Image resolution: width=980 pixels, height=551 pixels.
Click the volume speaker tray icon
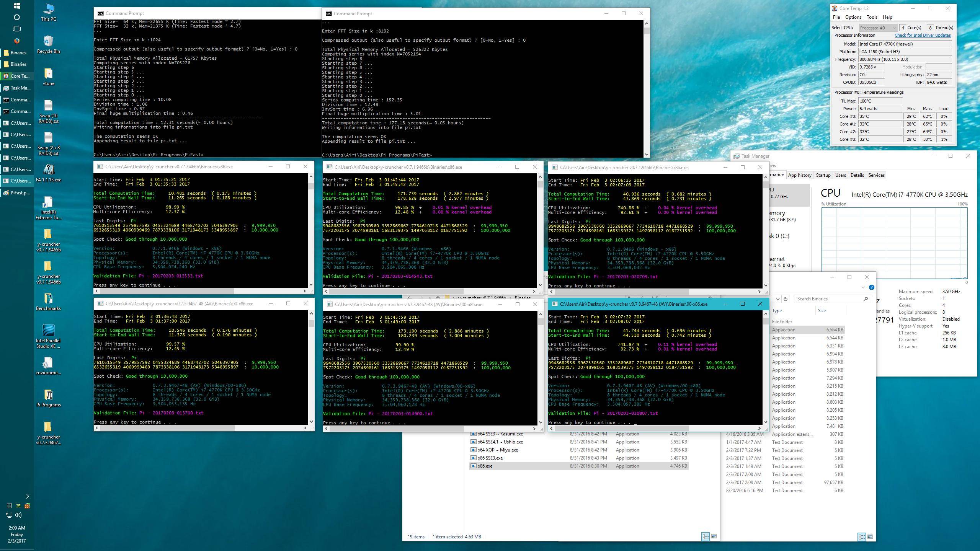click(18, 515)
